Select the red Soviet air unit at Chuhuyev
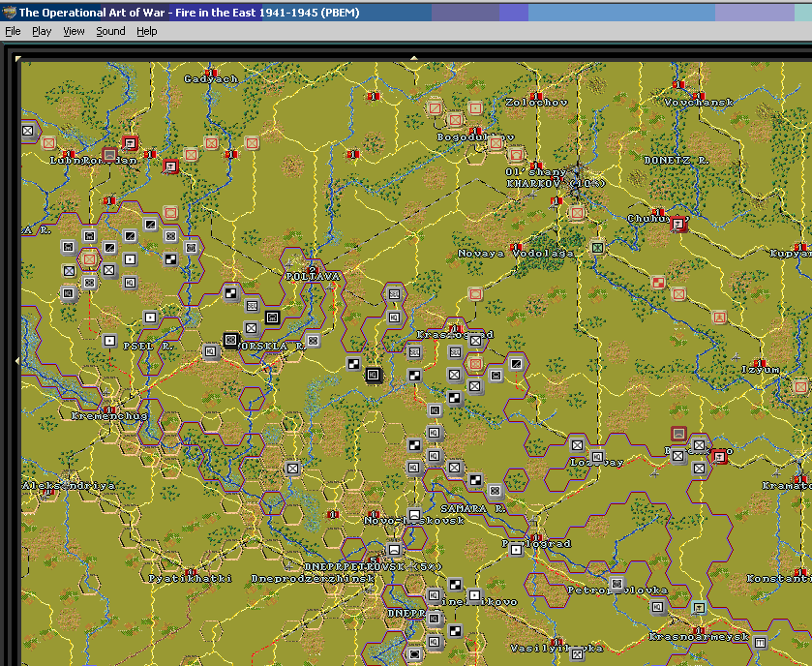The width and height of the screenshot is (812, 666). (677, 225)
